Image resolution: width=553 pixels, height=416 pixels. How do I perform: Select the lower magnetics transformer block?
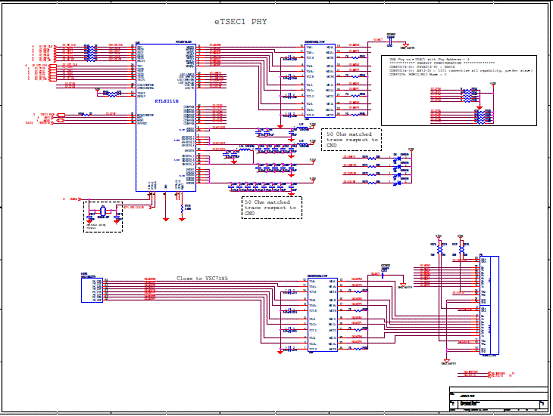[x=322, y=315]
